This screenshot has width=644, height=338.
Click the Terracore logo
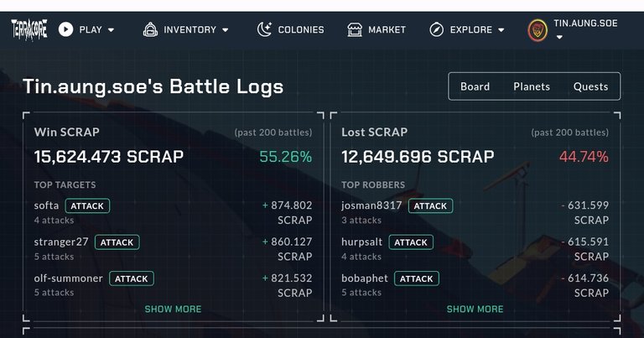pyautogui.click(x=29, y=29)
